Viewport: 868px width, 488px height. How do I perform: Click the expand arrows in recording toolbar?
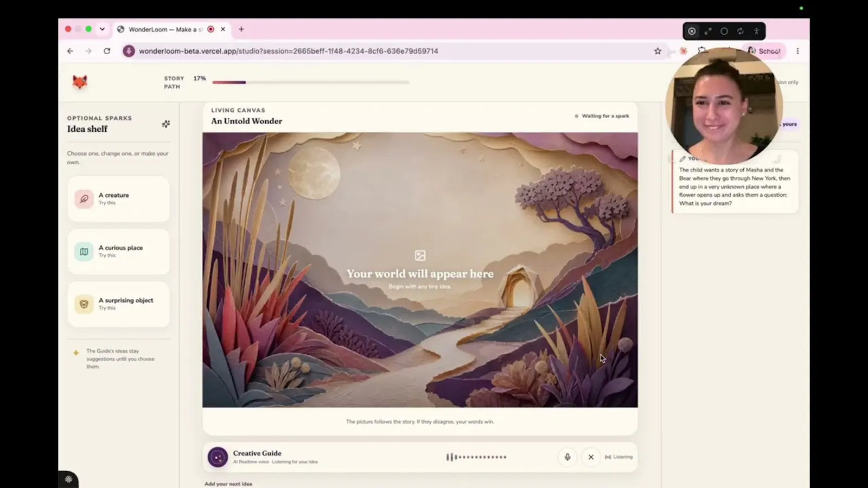708,31
